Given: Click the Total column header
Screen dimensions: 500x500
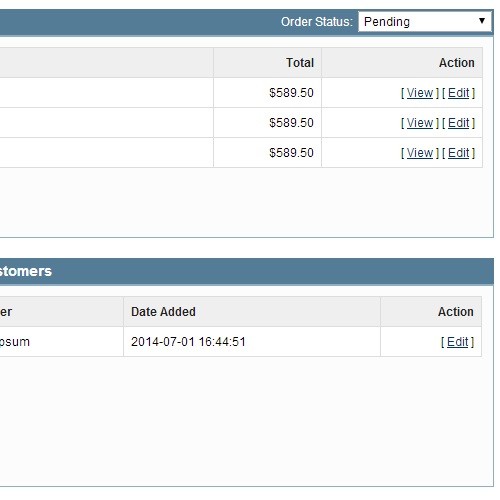Looking at the screenshot, I should 300,63.
